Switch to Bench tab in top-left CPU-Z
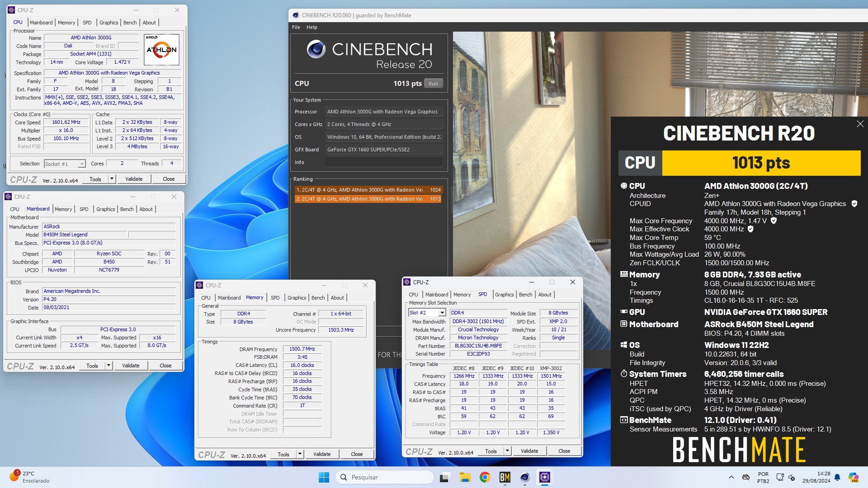 [130, 23]
